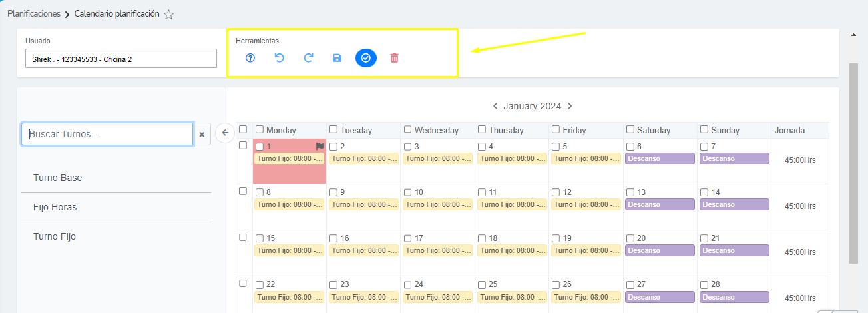The image size is (868, 313).
Task: Click the Descanso block on Saturday 6
Action: (x=660, y=158)
